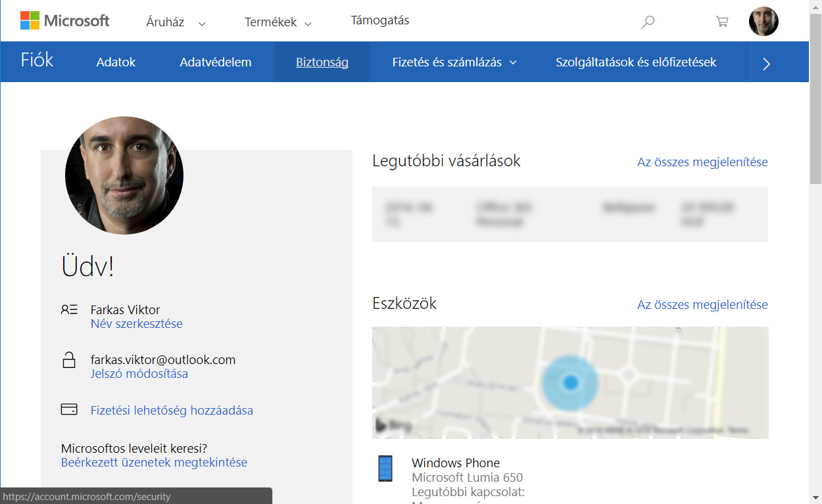Open the search magnifier icon

point(648,22)
